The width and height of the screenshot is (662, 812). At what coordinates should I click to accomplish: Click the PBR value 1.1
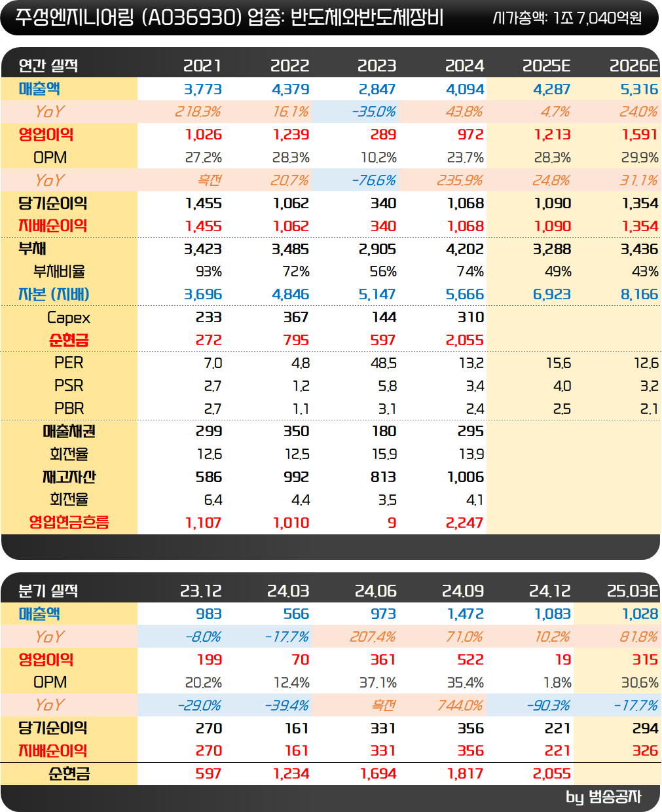pos(301,409)
